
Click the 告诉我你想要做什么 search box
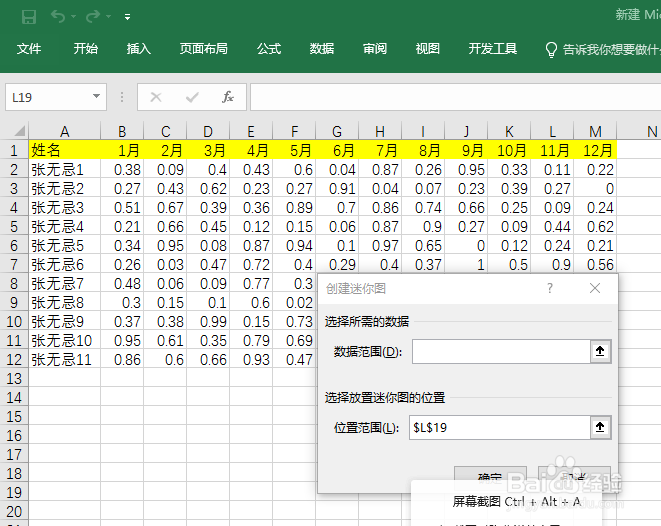pyautogui.click(x=611, y=50)
